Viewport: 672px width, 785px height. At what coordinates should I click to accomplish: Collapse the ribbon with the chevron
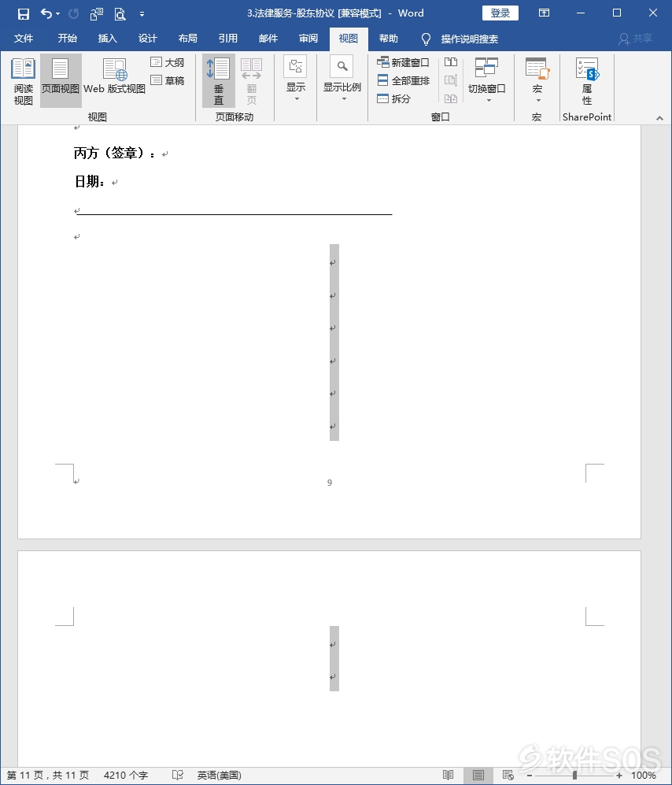pos(659,118)
